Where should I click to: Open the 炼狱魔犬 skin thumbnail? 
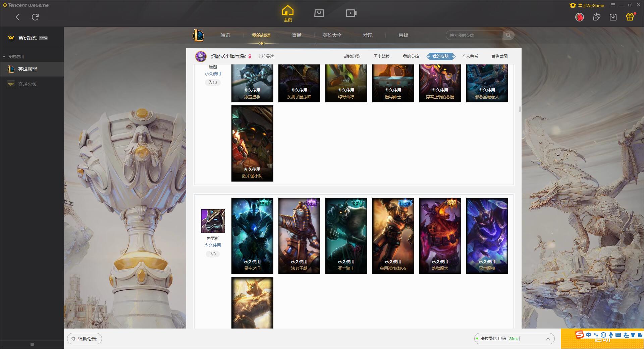pos(440,236)
